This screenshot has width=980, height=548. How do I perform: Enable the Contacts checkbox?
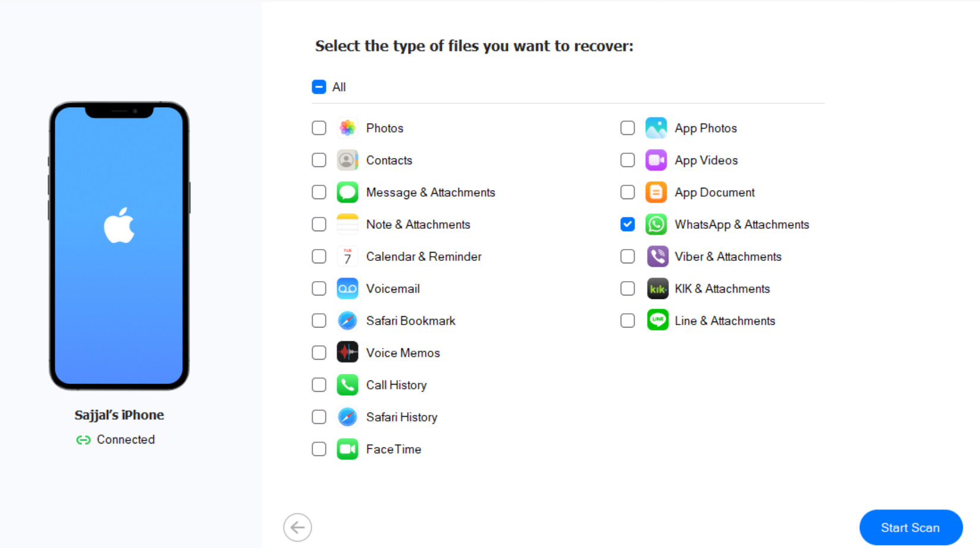tap(319, 160)
